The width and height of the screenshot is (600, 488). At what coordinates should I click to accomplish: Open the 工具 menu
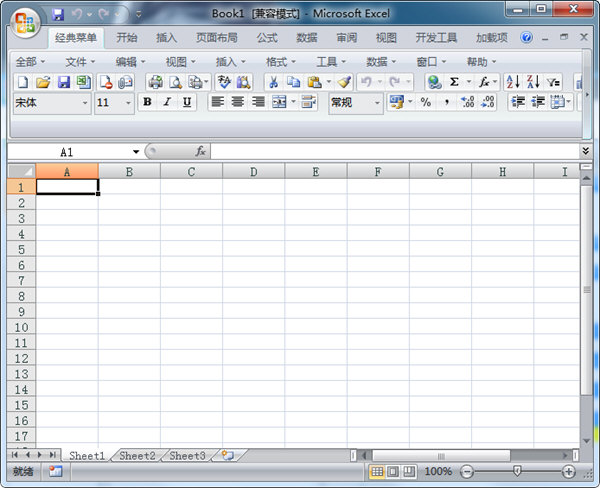(x=331, y=62)
